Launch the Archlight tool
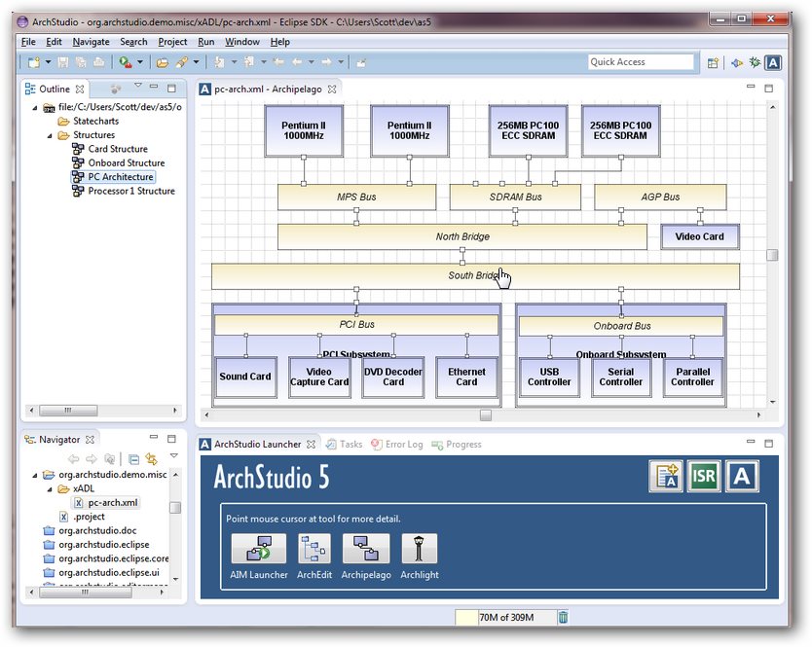Image resolution: width=812 pixels, height=647 pixels. click(420, 549)
